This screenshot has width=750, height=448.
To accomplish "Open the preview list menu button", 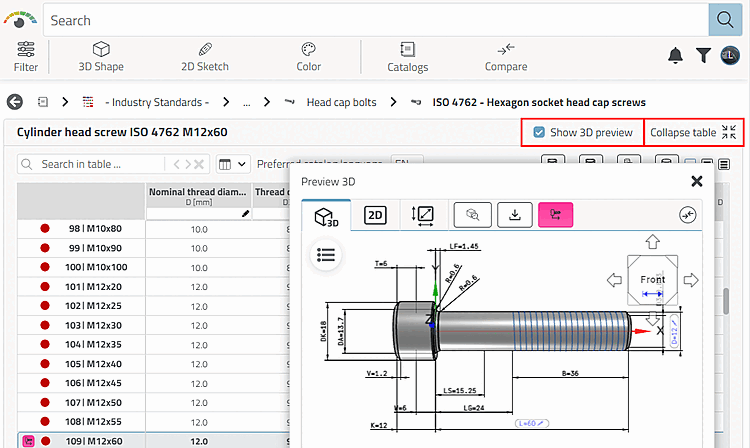I will pos(325,255).
